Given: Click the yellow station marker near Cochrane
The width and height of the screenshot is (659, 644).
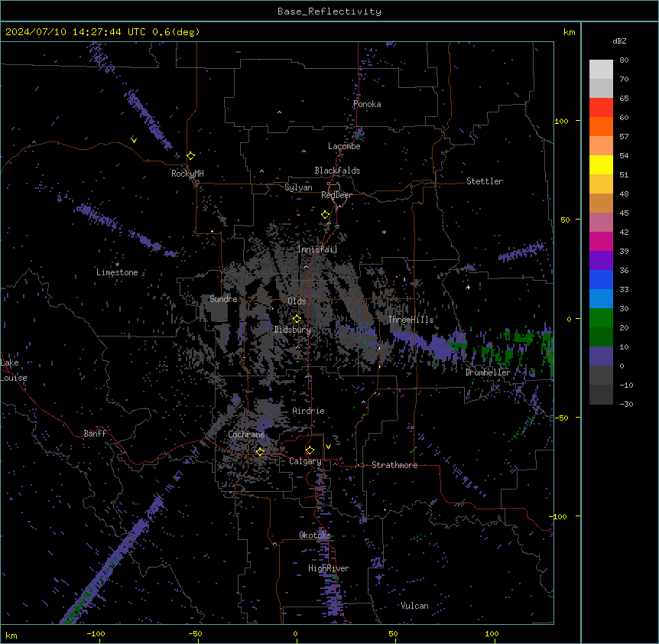Looking at the screenshot, I should [x=260, y=451].
